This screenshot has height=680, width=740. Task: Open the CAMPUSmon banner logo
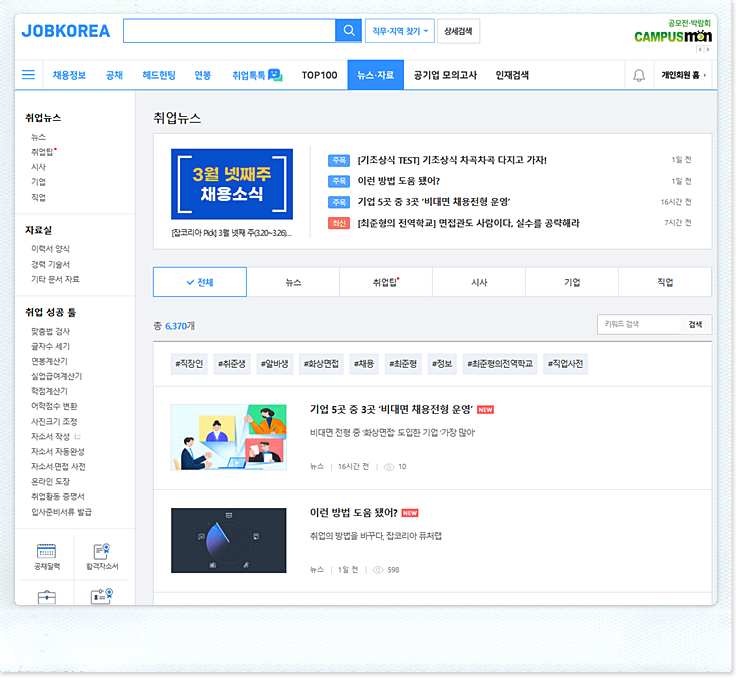[x=673, y=36]
